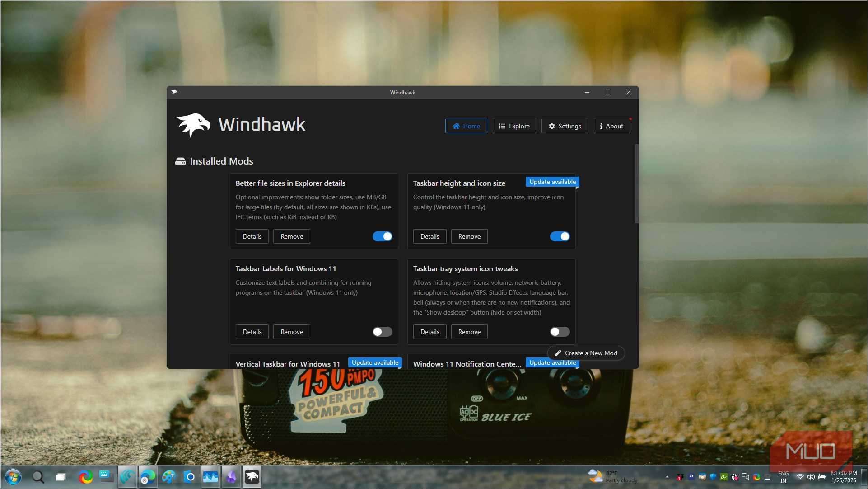Remove Taskbar Labels for Windows 11 mod

[x=292, y=332]
